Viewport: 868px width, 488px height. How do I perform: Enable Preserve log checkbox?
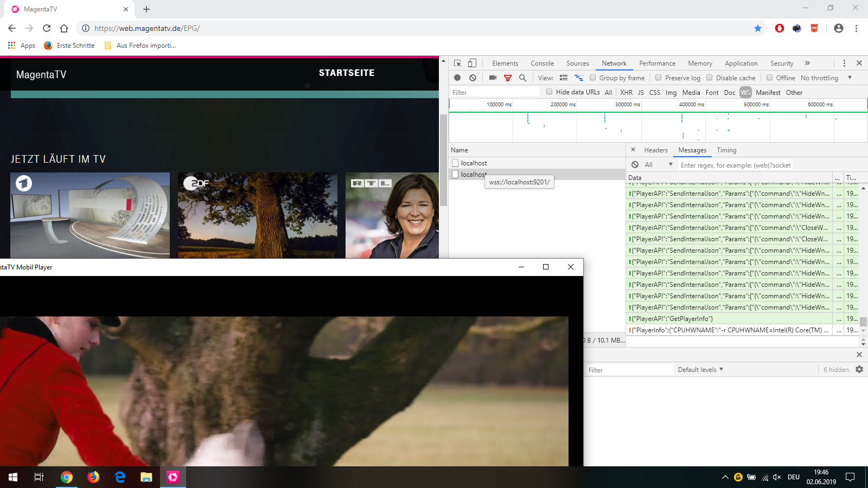659,78
